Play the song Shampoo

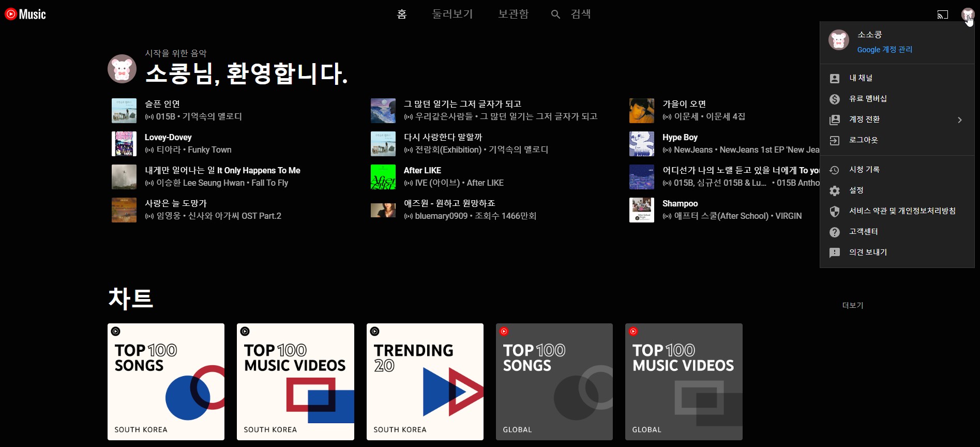point(680,203)
